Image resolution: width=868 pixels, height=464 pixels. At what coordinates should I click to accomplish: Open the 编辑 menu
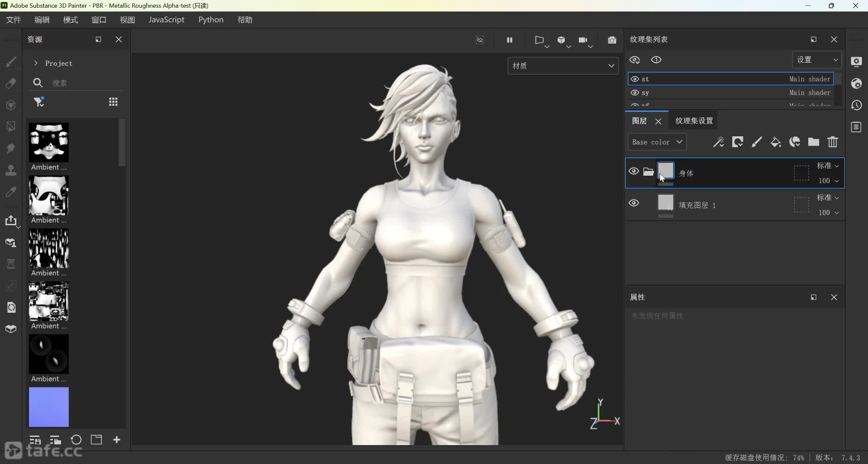coord(42,20)
